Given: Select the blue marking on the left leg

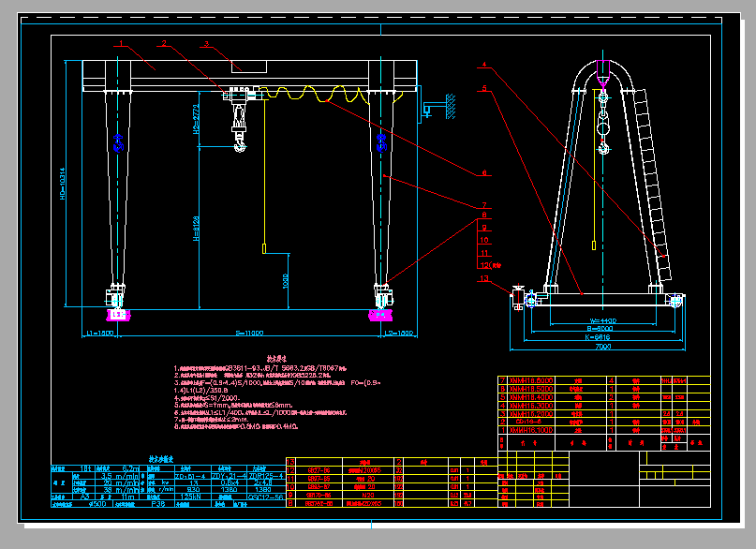Looking at the screenshot, I should (118, 143).
